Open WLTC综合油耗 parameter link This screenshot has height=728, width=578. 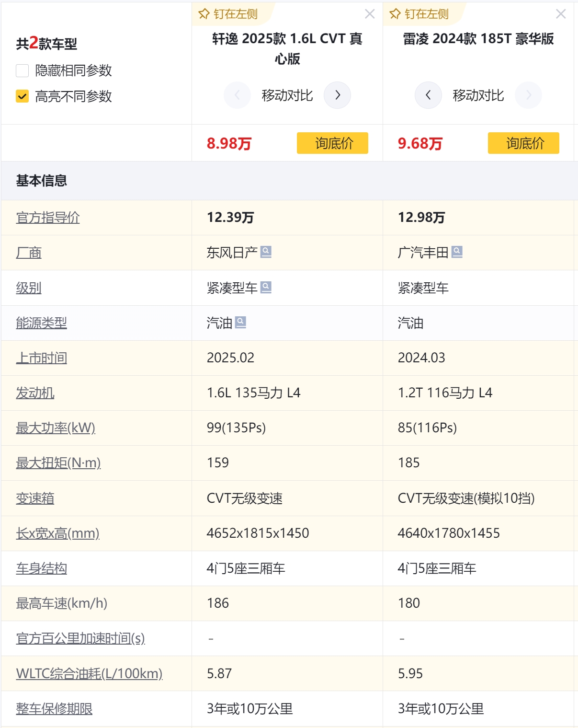tap(89, 674)
